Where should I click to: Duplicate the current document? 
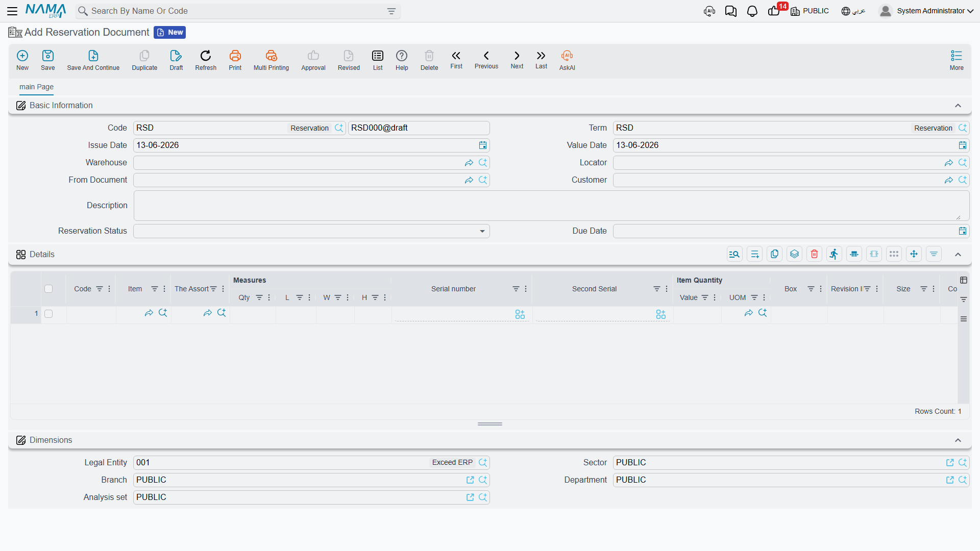(144, 60)
